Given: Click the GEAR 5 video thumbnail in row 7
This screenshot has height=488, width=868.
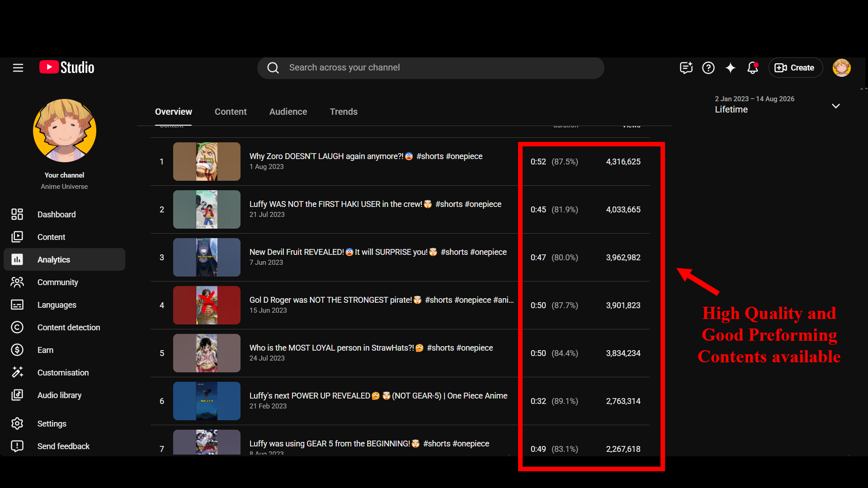Looking at the screenshot, I should coord(207,442).
